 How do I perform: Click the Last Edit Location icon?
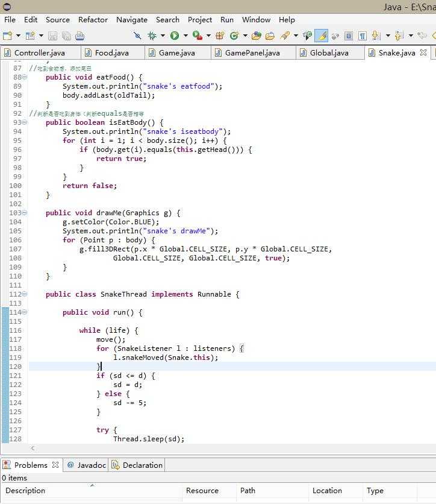[x=422, y=36]
